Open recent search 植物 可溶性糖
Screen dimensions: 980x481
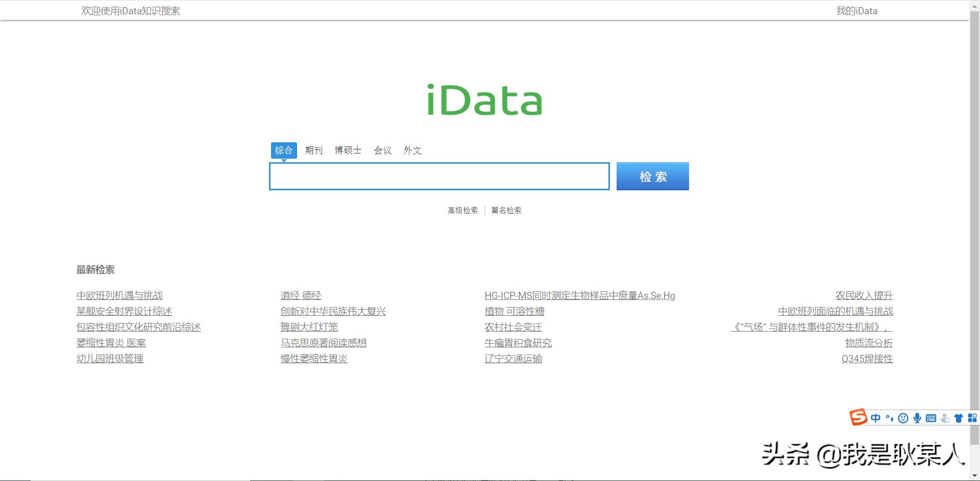[514, 311]
